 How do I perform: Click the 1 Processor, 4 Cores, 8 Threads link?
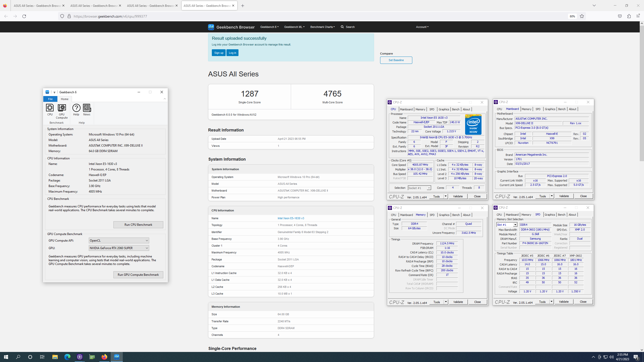coord(297,225)
